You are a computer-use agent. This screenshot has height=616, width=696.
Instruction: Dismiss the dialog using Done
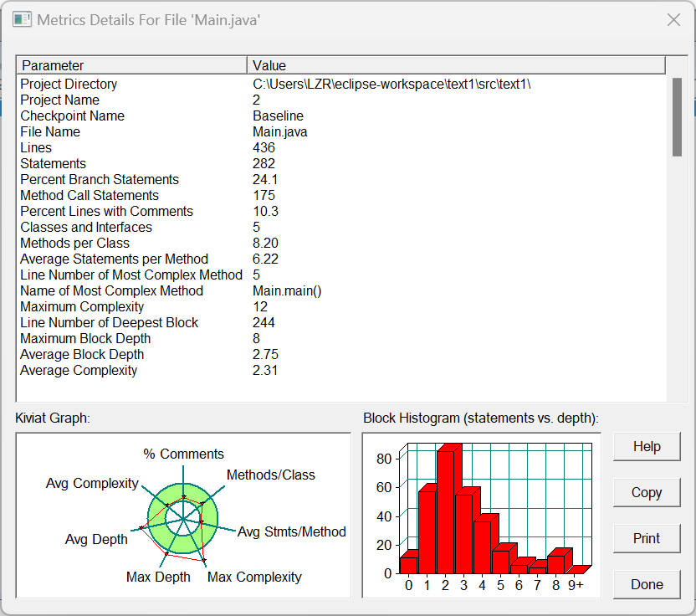tap(647, 584)
